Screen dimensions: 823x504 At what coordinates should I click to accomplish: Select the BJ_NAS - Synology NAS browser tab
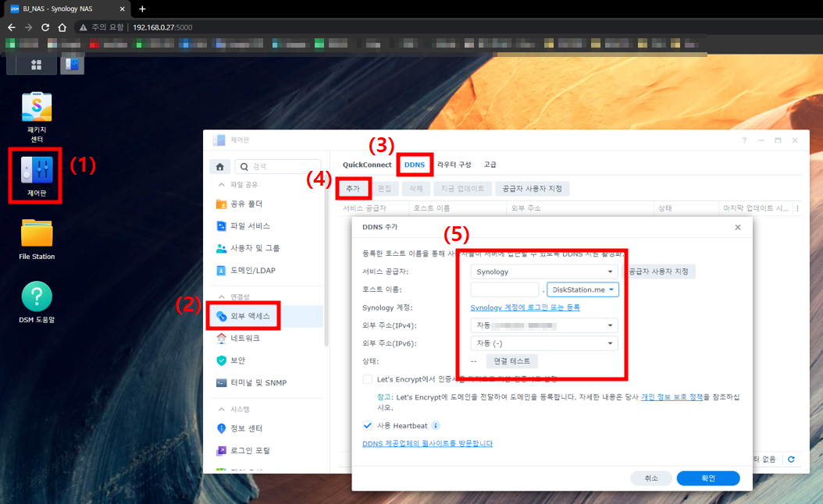(x=67, y=9)
